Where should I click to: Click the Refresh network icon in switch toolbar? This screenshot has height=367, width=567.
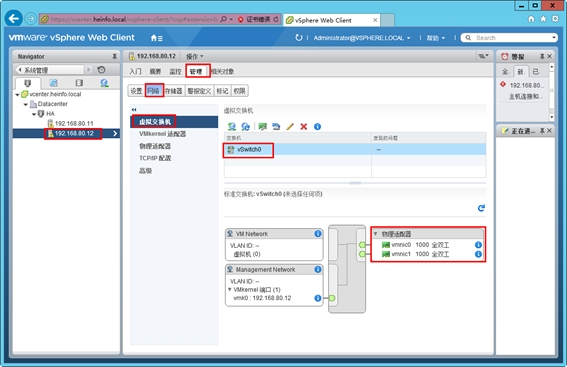[246, 127]
